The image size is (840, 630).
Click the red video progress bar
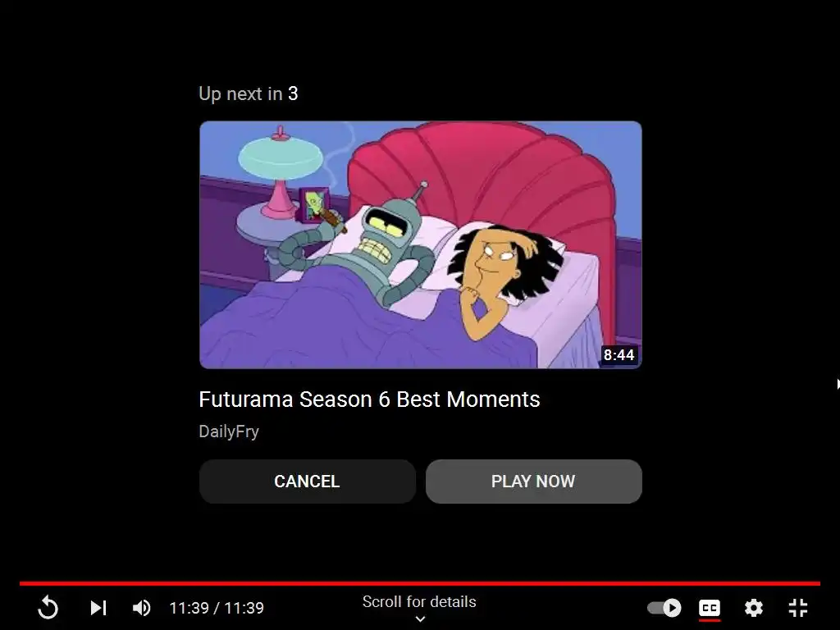coord(420,583)
